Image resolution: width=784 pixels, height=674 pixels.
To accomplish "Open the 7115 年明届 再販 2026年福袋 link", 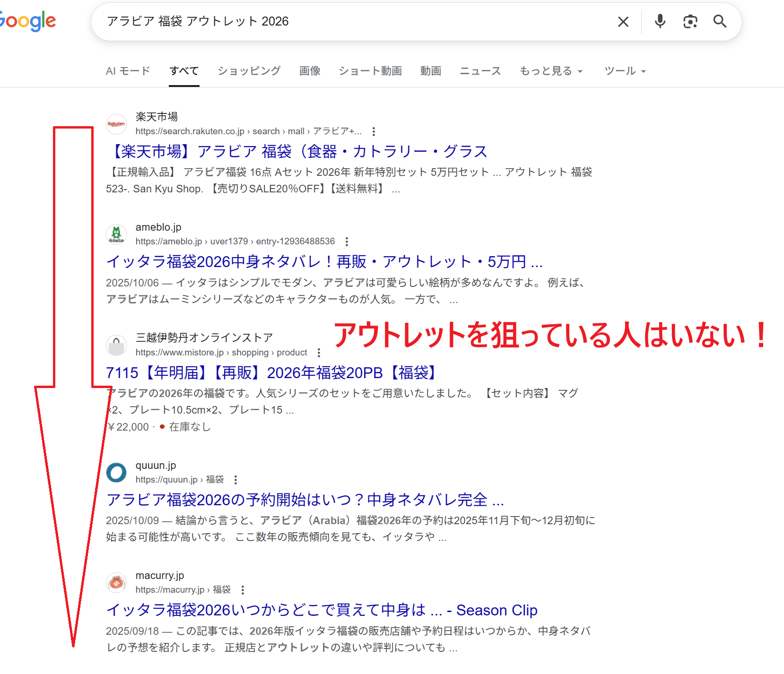I will pos(272,373).
